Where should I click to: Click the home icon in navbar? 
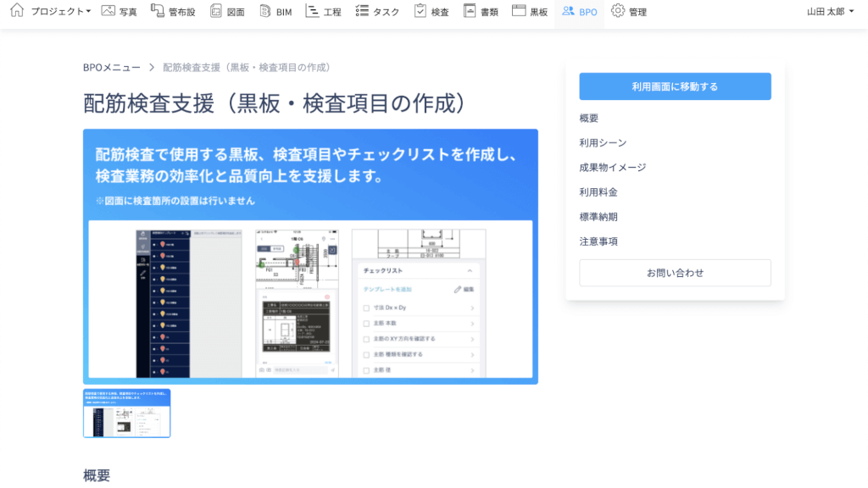click(16, 11)
